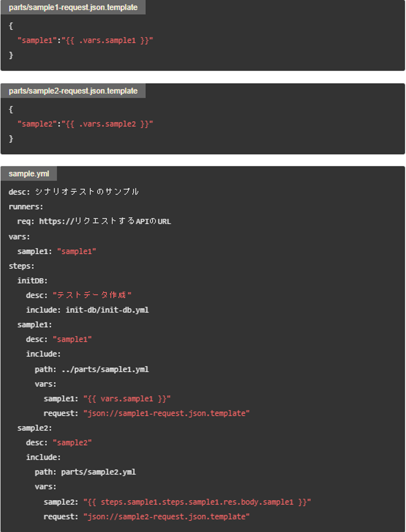Click the top-level vars: key under runners
The height and width of the screenshot is (532, 406).
[x=19, y=237]
